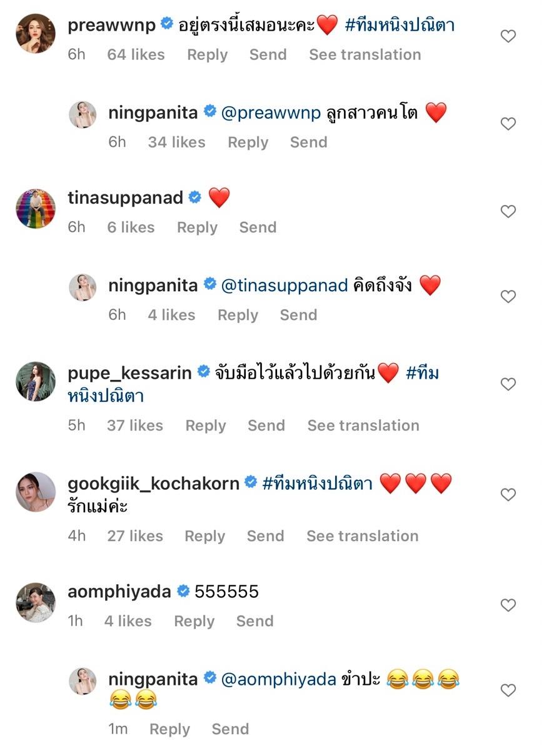See translation of preawwnp's comment
This screenshot has width=544, height=756.
click(x=365, y=55)
